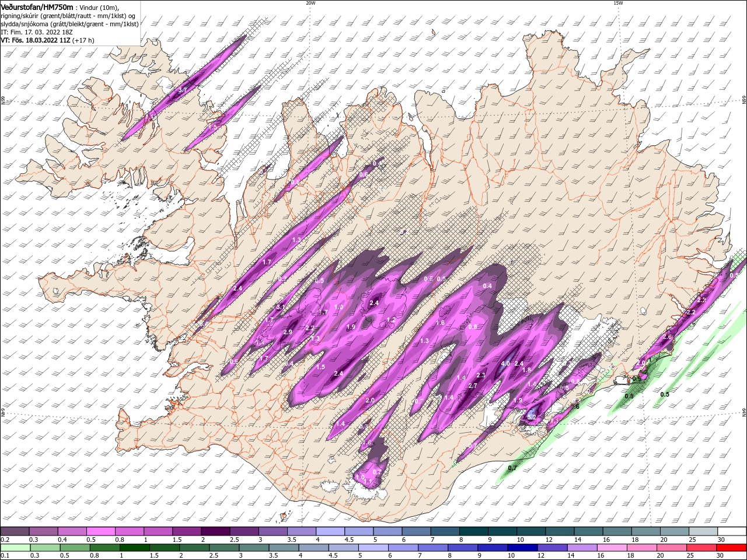Click the 2.3 snowfall value on the map
Viewport: 747px width, 560px height.
(x=481, y=375)
